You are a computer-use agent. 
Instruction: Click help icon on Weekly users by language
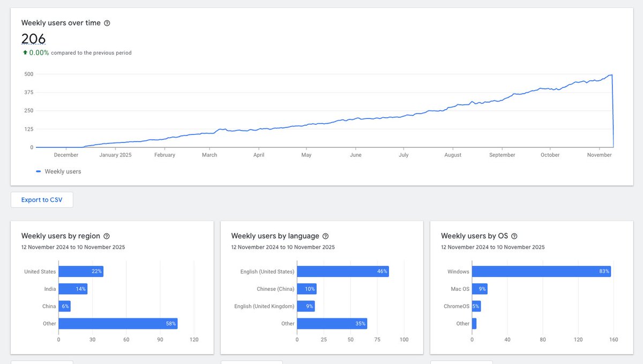click(x=325, y=236)
